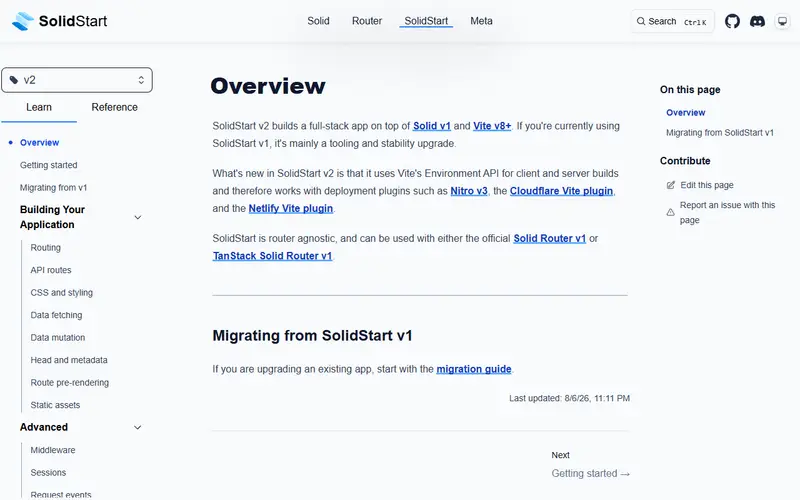Image resolution: width=800 pixels, height=500 pixels.
Task: Open Middleware sidebar page
Action: click(53, 449)
